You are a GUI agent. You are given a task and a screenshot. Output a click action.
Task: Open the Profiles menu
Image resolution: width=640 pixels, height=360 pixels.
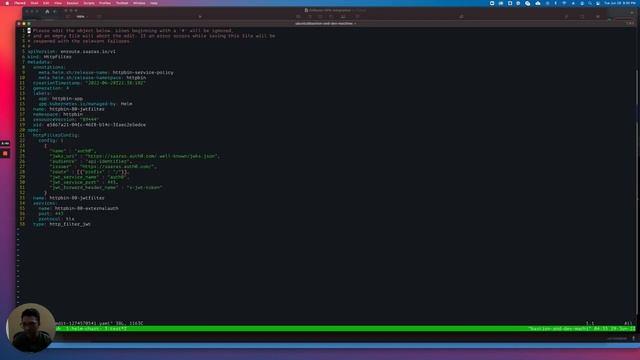[x=105, y=3]
